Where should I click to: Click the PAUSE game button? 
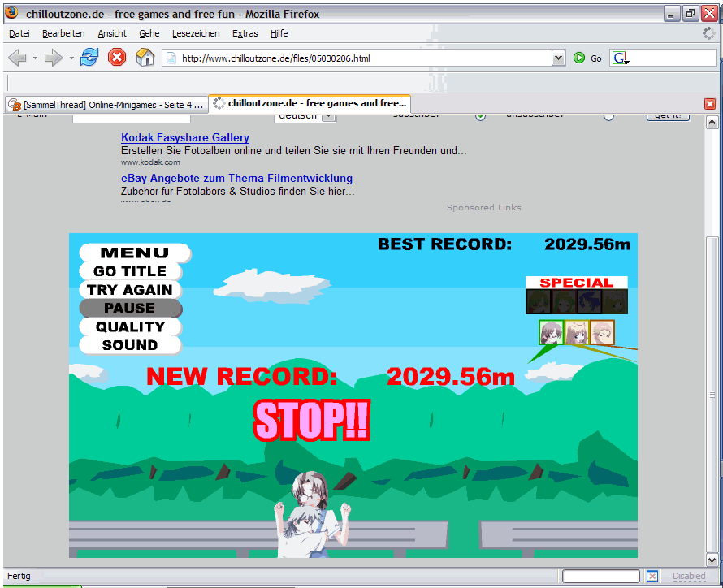[130, 309]
